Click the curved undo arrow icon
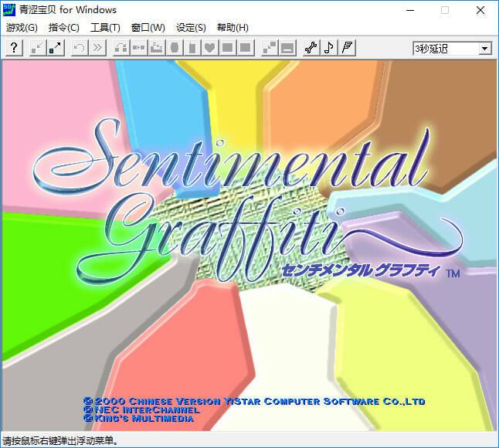The width and height of the screenshot is (499, 448). 79,48
